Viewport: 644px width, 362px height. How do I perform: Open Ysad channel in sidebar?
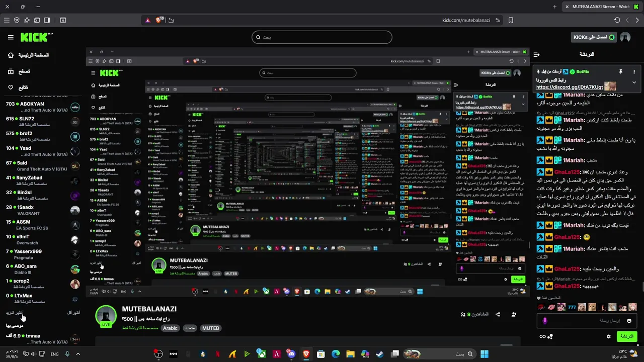(43, 151)
